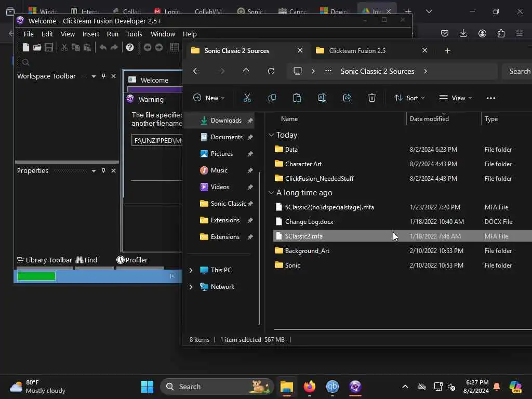
Task: Click the Explorer Search box
Action: click(517, 71)
